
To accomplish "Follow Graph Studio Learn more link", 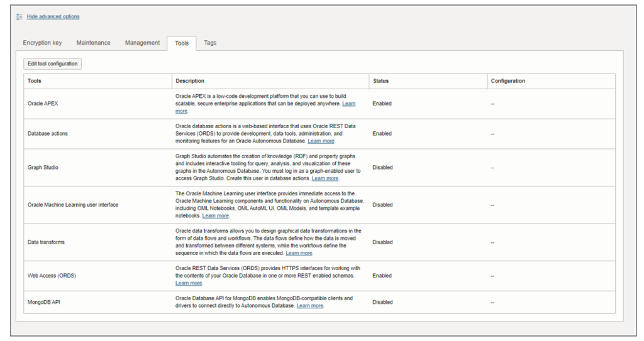I will pyautogui.click(x=325, y=178).
